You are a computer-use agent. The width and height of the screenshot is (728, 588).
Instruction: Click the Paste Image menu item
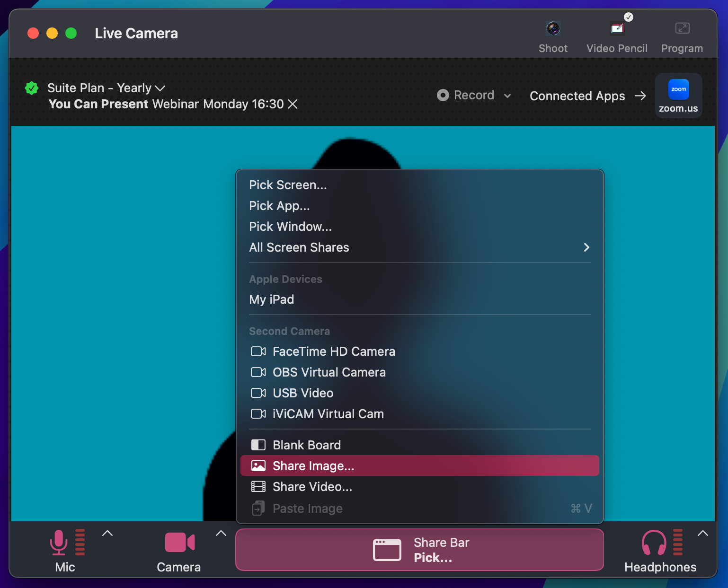pyautogui.click(x=420, y=509)
